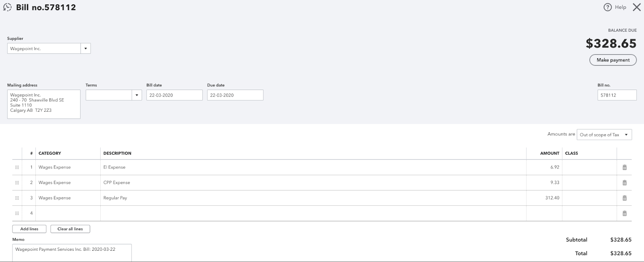Delete the EI Expense line

tap(624, 168)
